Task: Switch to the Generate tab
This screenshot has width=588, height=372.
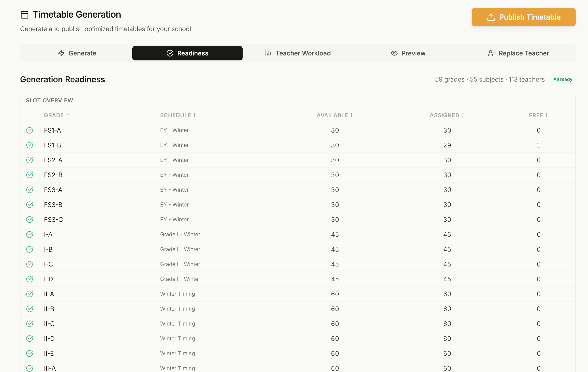Action: coord(77,53)
